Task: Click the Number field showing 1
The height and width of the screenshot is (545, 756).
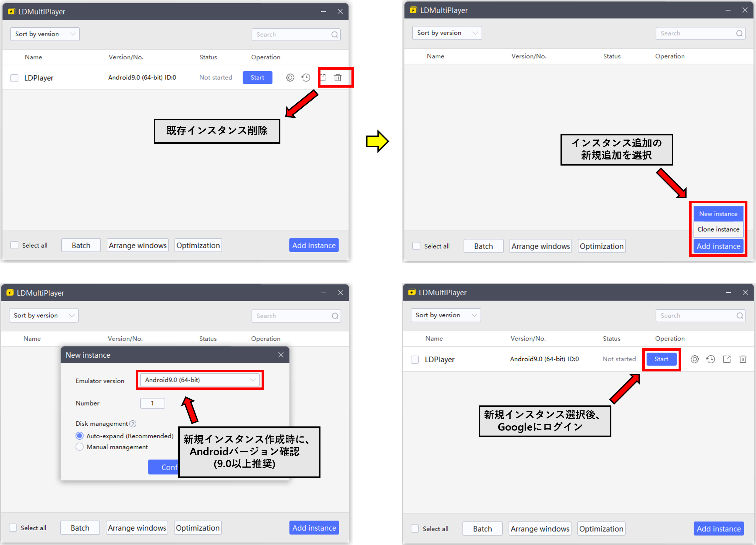Action: click(152, 403)
